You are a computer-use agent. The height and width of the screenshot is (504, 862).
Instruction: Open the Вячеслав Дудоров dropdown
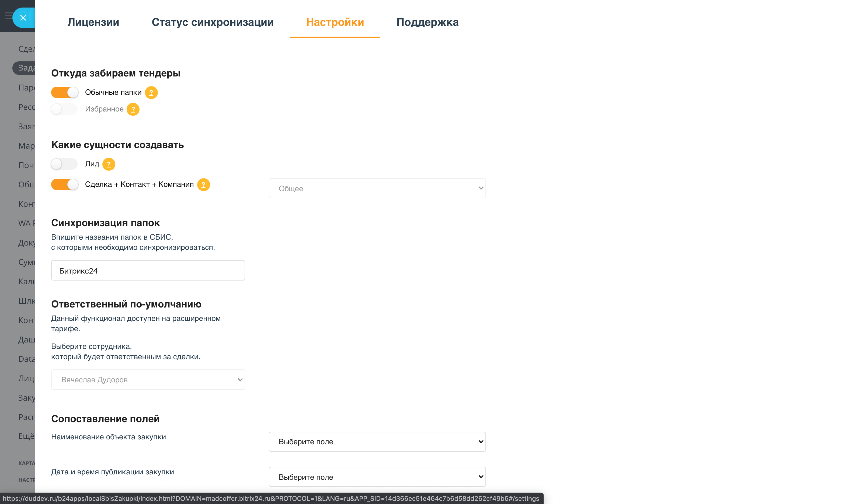pos(148,380)
